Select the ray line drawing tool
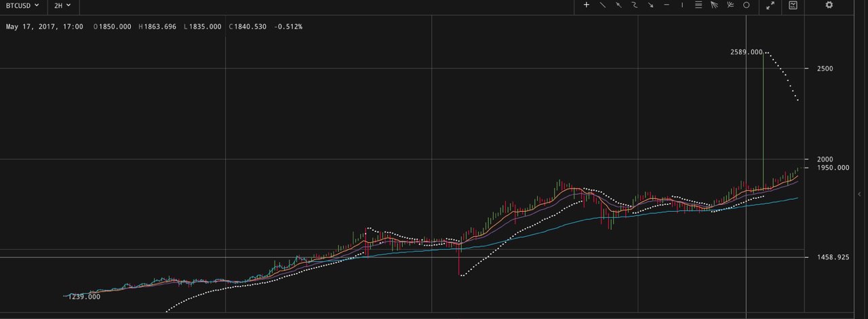This screenshot has width=868, height=319. point(618,5)
